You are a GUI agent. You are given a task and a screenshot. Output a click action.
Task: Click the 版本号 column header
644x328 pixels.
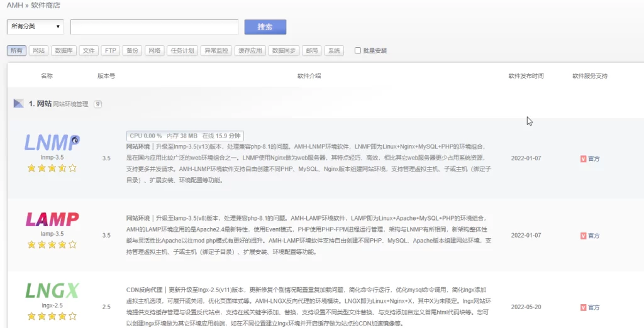coord(106,76)
